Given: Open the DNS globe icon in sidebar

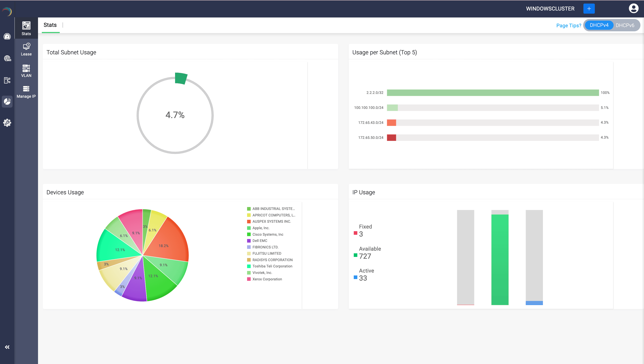Looking at the screenshot, I should (x=7, y=59).
